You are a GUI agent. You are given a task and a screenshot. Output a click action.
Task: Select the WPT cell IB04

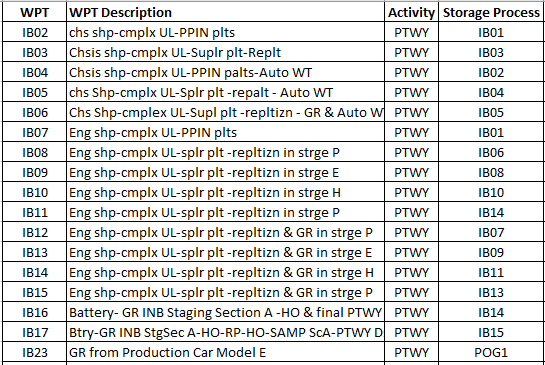pos(34,72)
